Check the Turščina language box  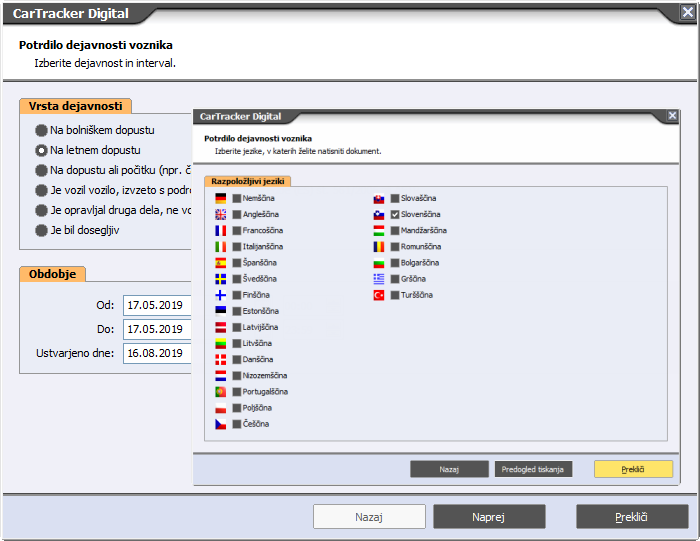point(395,295)
